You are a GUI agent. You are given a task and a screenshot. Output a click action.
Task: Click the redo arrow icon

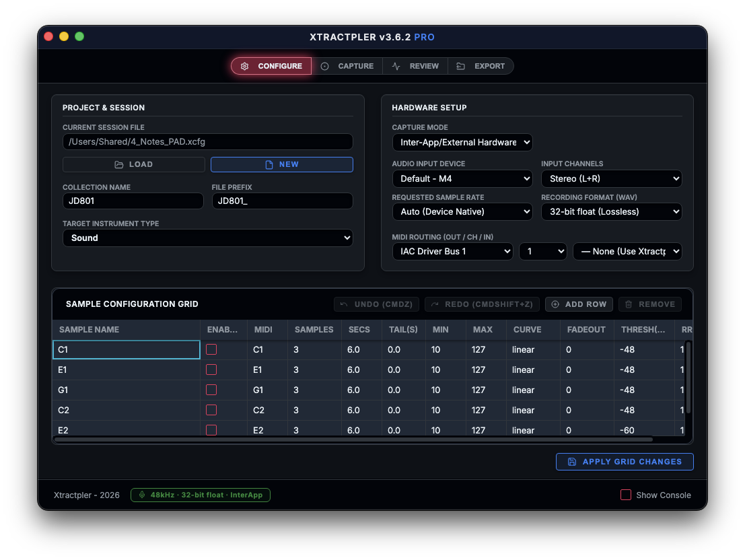pyautogui.click(x=434, y=304)
